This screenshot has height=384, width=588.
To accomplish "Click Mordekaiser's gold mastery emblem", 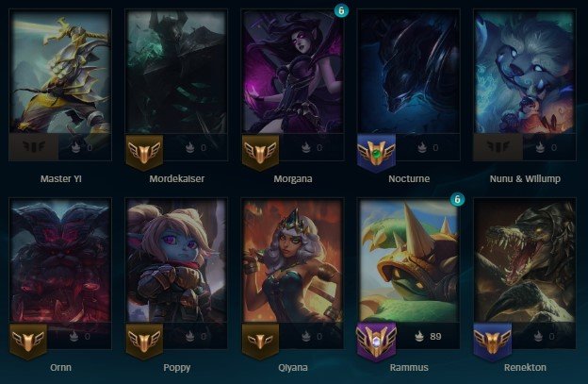I will (x=144, y=153).
